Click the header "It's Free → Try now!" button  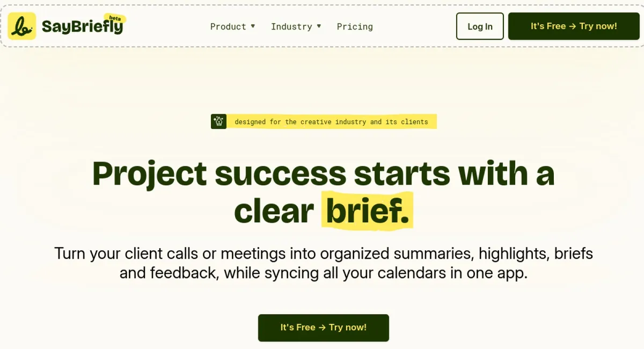point(574,26)
